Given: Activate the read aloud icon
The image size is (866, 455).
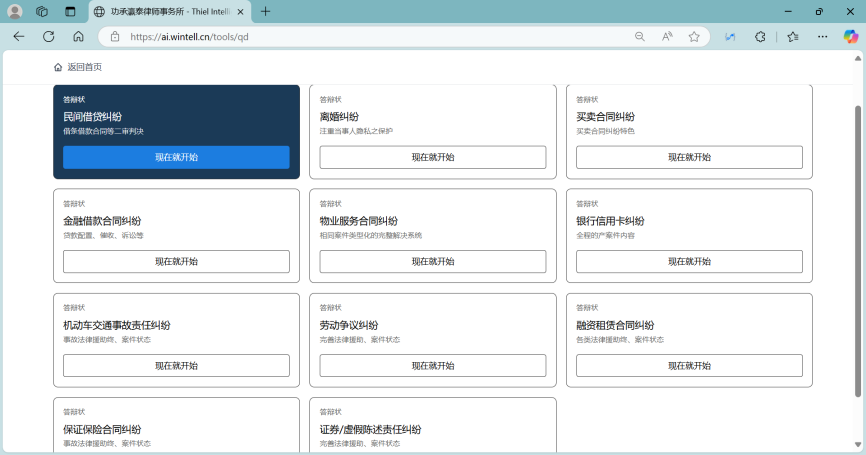Looking at the screenshot, I should click(x=667, y=36).
